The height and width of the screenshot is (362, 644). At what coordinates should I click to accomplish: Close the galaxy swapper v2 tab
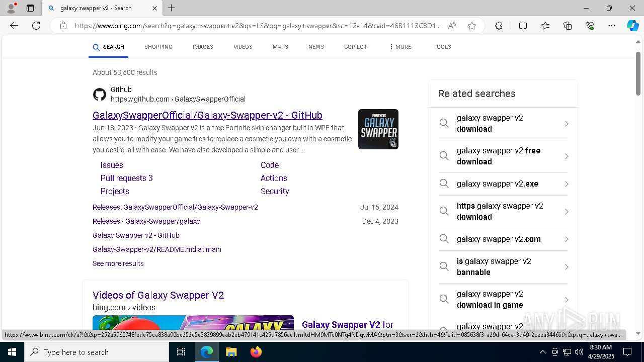(154, 8)
